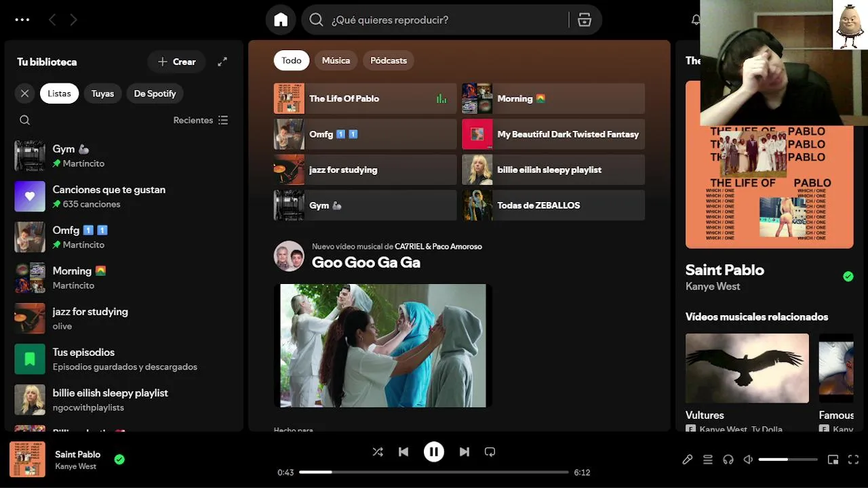This screenshot has width=868, height=488.
Task: Search inside your library magnifier
Action: click(25, 120)
